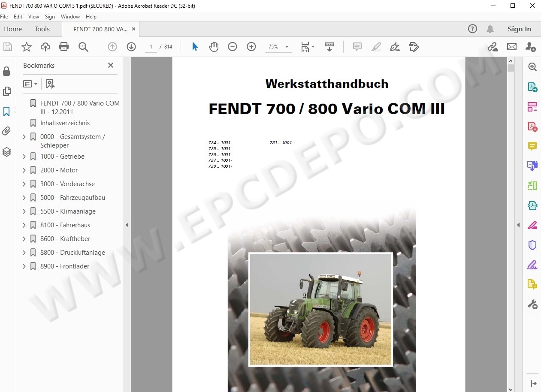The height and width of the screenshot is (392, 541).
Task: Open the fit page options icon
Action: coord(308,47)
